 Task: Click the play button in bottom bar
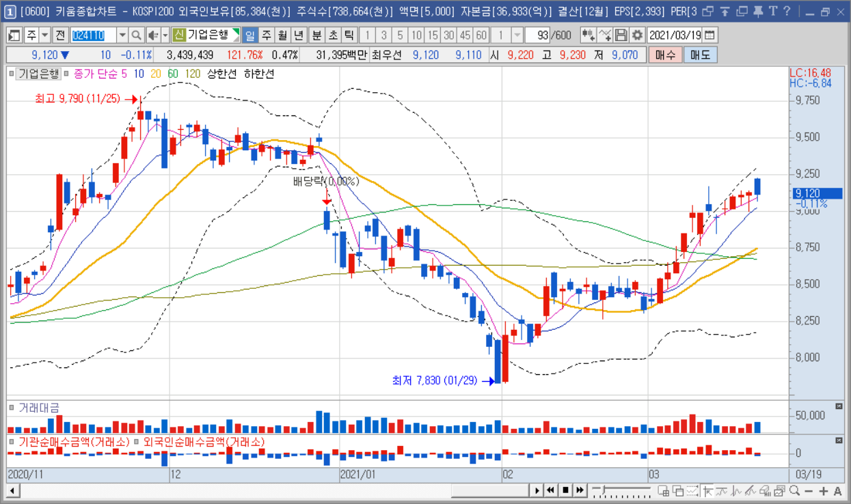pyautogui.click(x=537, y=490)
